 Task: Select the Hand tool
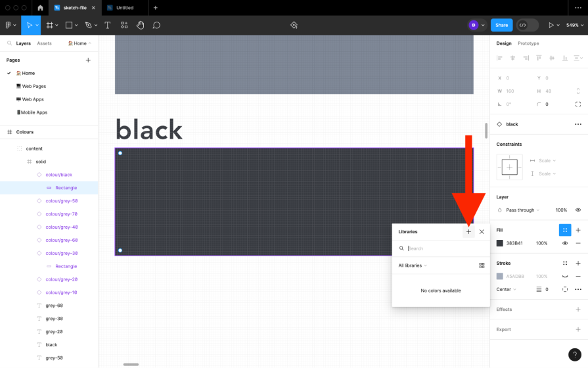(140, 25)
